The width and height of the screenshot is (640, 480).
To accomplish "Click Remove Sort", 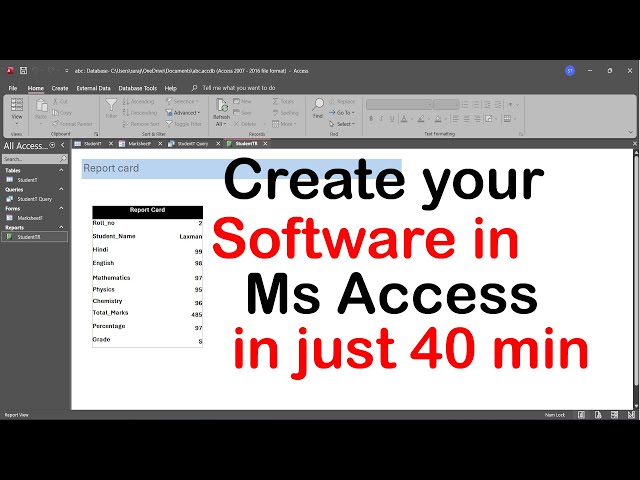I will pyautogui.click(x=141, y=124).
